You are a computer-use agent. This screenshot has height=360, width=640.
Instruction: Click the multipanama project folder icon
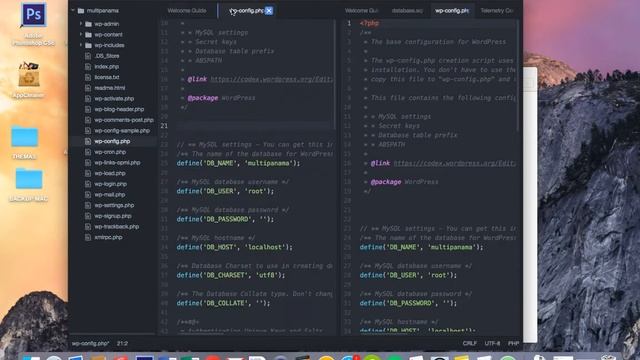pyautogui.click(x=81, y=11)
